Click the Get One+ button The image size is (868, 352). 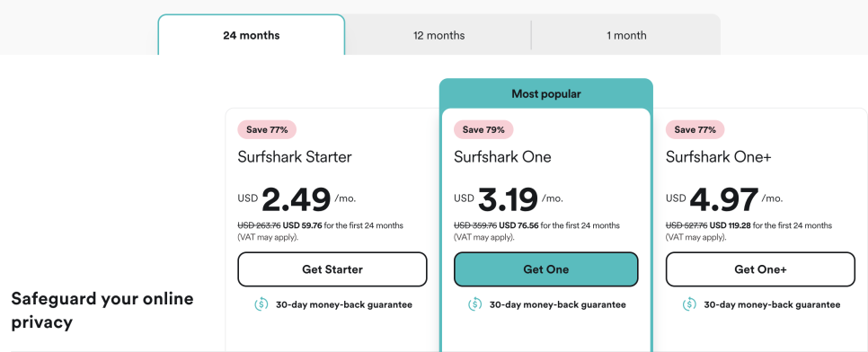tap(760, 269)
